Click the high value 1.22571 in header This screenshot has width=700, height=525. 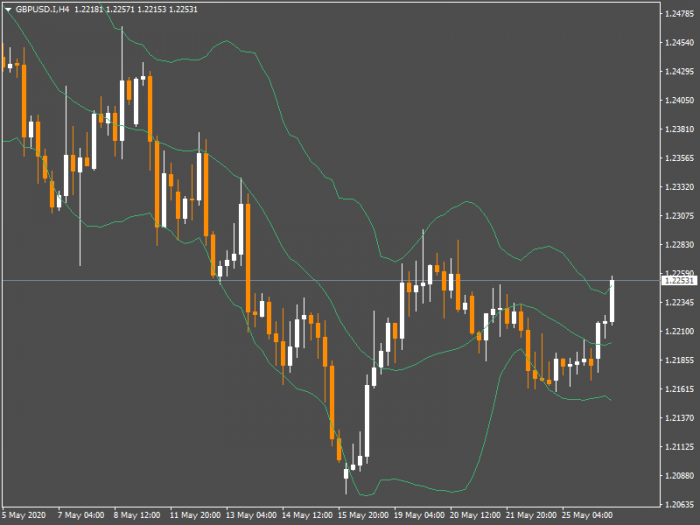coord(120,9)
